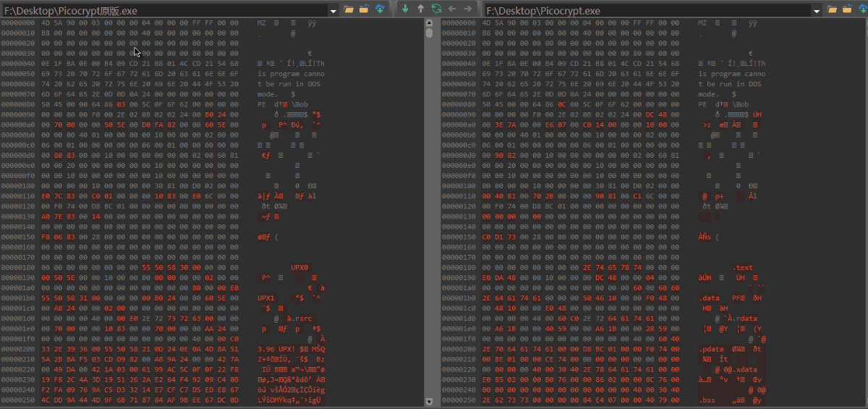Click the grey left arrow in center toolbar
This screenshot has height=409, width=868.
[452, 9]
